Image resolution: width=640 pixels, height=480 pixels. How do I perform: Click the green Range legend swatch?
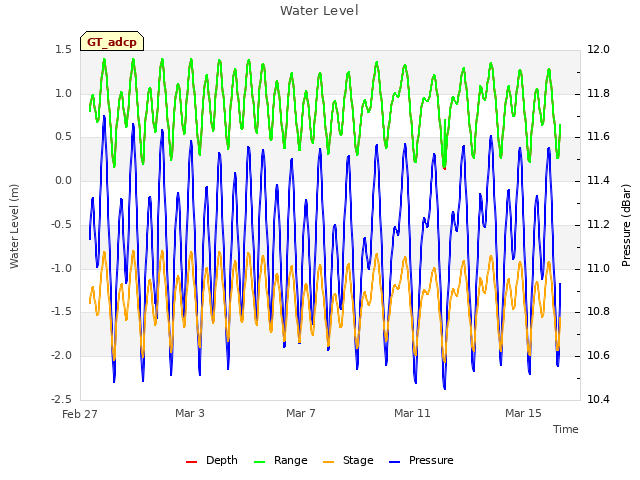tap(260, 462)
